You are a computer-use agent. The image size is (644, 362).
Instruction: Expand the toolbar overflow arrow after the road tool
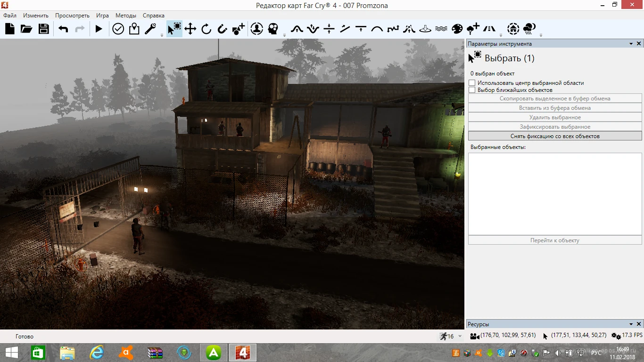(x=501, y=35)
